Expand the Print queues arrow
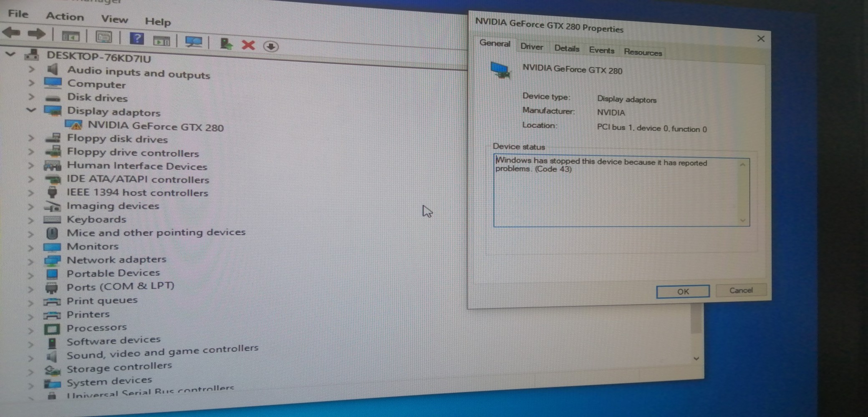The width and height of the screenshot is (868, 417). point(31,302)
